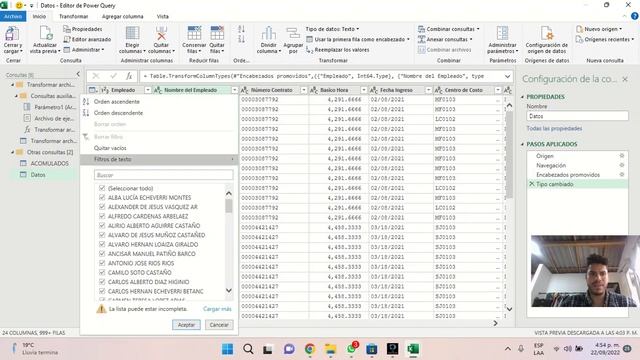This screenshot has width=640, height=360.
Task: Select the ACOMULADOS query
Action: coord(49,163)
